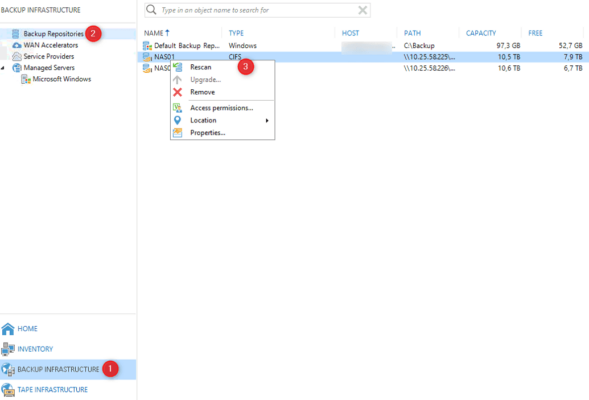Image resolution: width=589 pixels, height=400 pixels.
Task: Focus the object name search field
Action: [257, 10]
